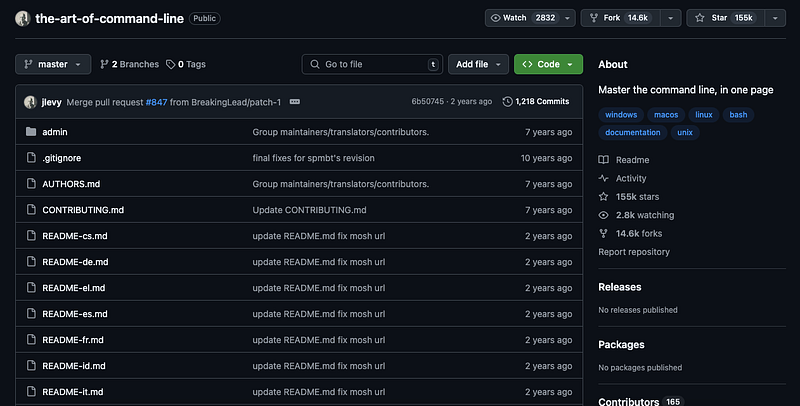Open commit hash 6b50745
Screen dimensions: 800x406
pos(428,102)
